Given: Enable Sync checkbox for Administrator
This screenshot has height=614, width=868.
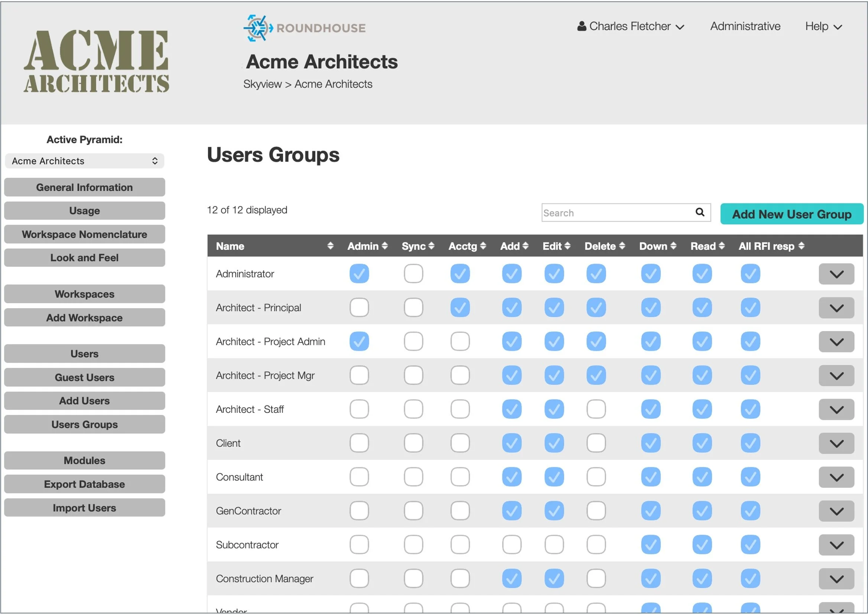Looking at the screenshot, I should click(x=413, y=273).
